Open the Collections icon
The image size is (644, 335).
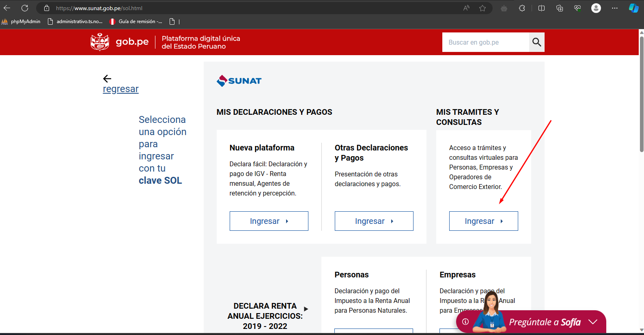point(560,8)
